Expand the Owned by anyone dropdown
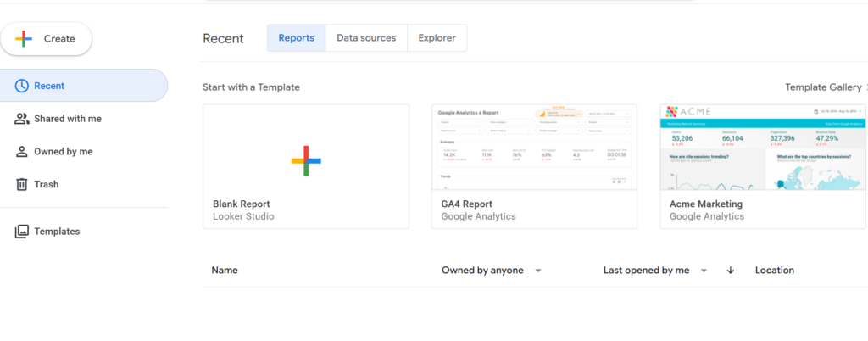The image size is (868, 341). click(x=492, y=270)
